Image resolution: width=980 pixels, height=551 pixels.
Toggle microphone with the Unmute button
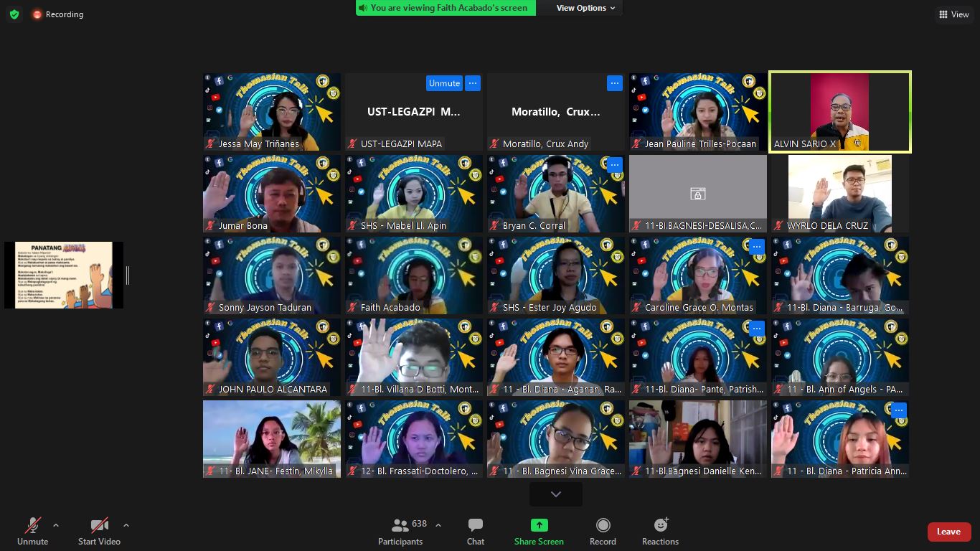coord(33,532)
